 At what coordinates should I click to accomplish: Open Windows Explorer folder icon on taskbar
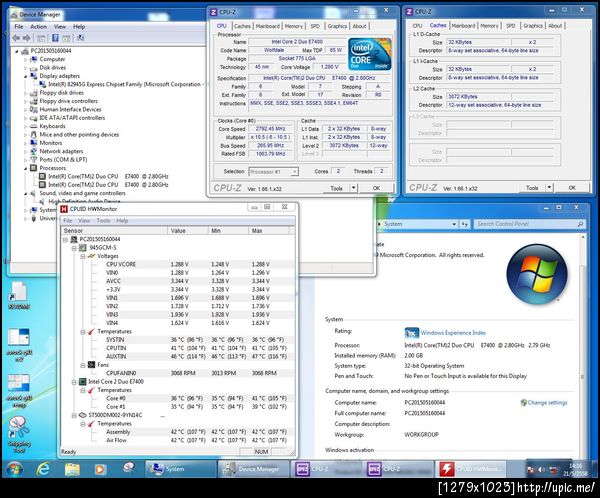72,469
